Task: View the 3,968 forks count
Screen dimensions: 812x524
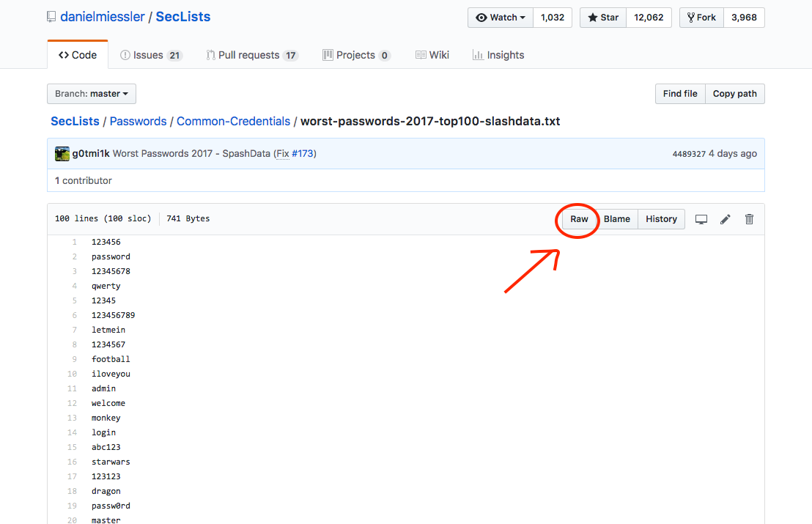Action: click(744, 18)
